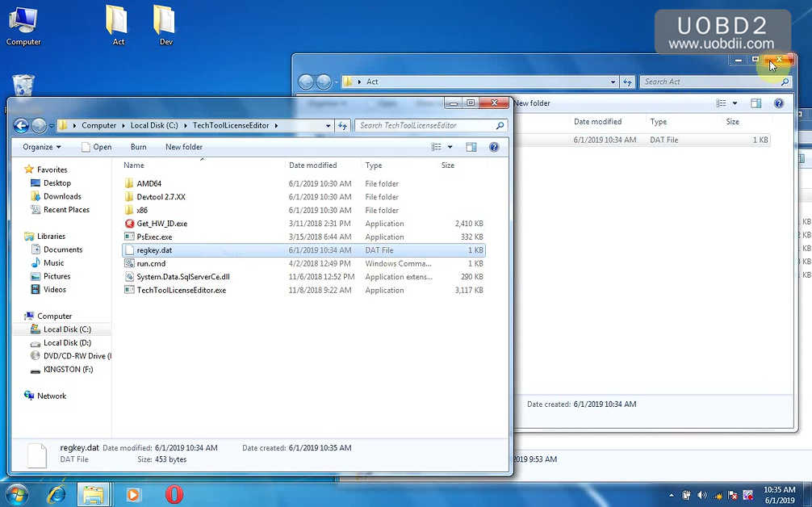This screenshot has height=507, width=812.
Task: Toggle the preview pane icon in the front window
Action: click(471, 147)
